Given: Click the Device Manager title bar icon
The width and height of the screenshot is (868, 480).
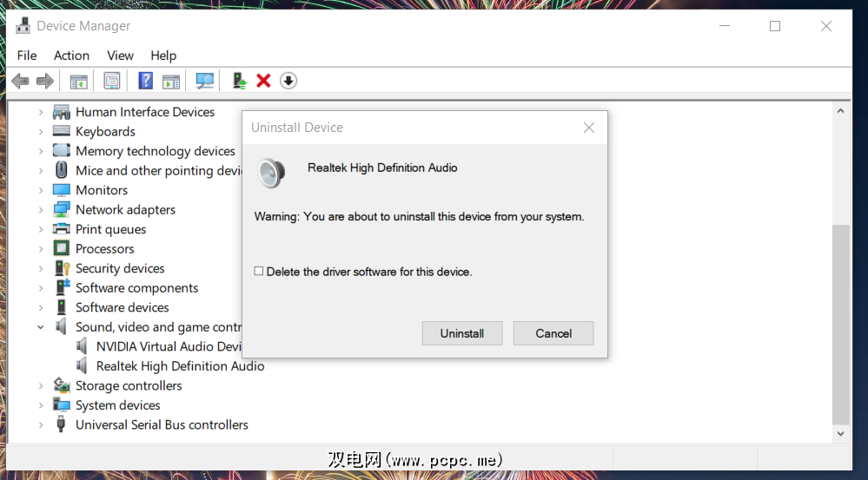Looking at the screenshot, I should pyautogui.click(x=23, y=25).
